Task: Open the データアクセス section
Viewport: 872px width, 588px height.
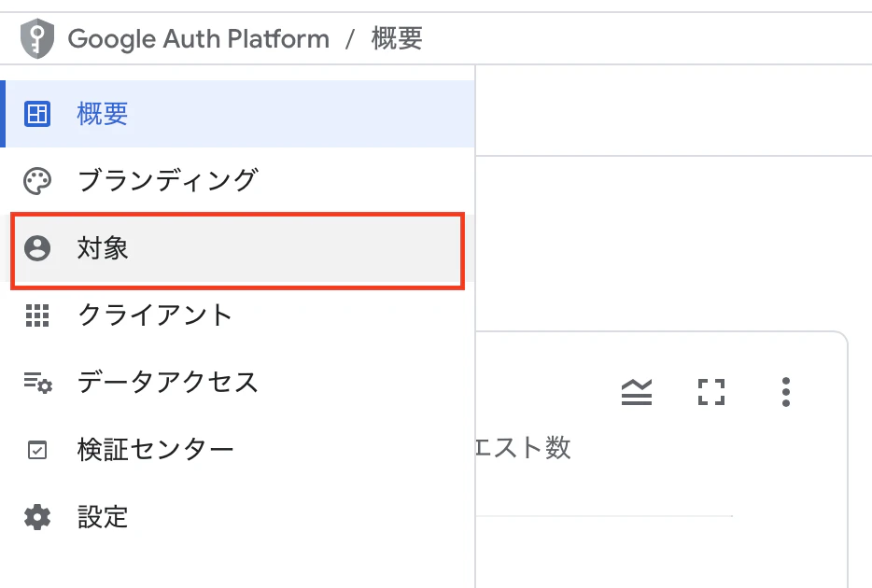Action: coord(237,383)
